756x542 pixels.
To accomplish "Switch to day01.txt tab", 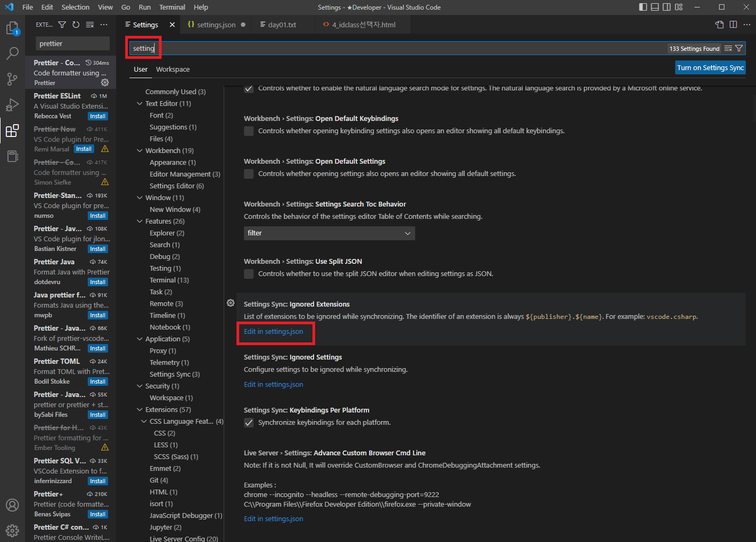I will [282, 25].
